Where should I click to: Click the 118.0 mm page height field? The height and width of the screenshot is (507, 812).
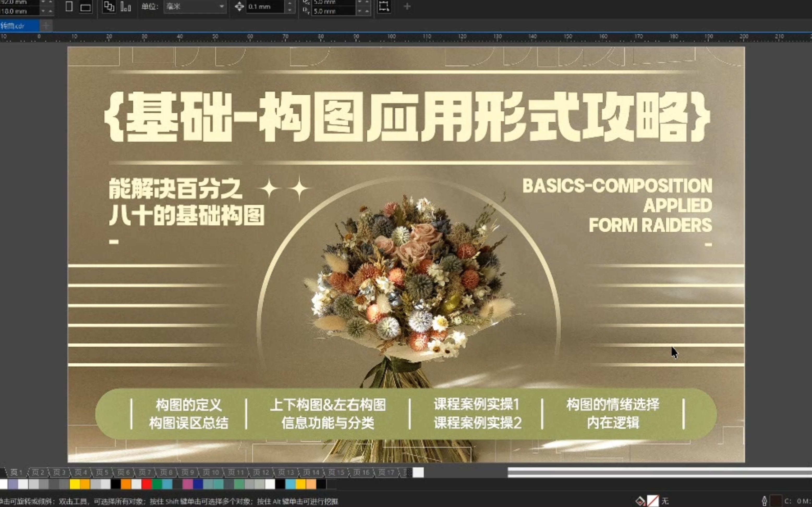pos(20,11)
